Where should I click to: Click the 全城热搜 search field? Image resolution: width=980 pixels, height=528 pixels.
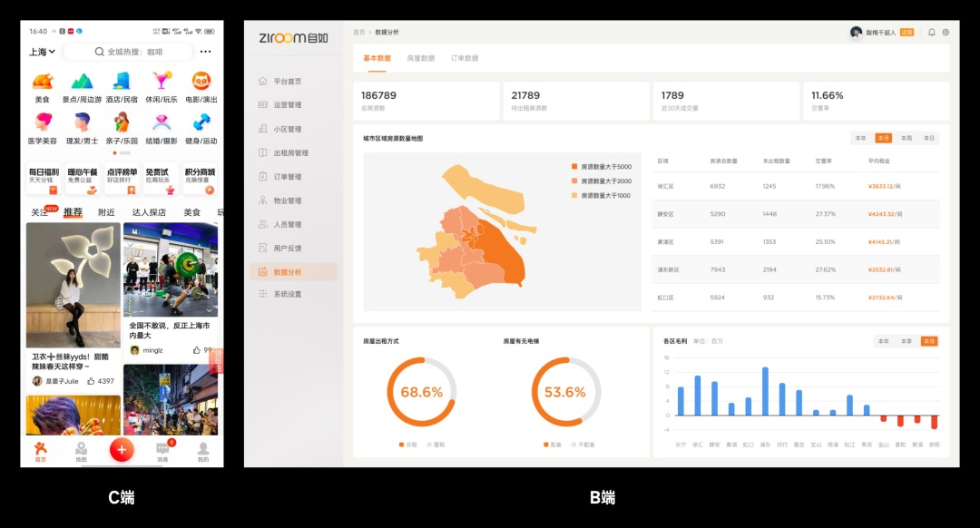(x=128, y=52)
